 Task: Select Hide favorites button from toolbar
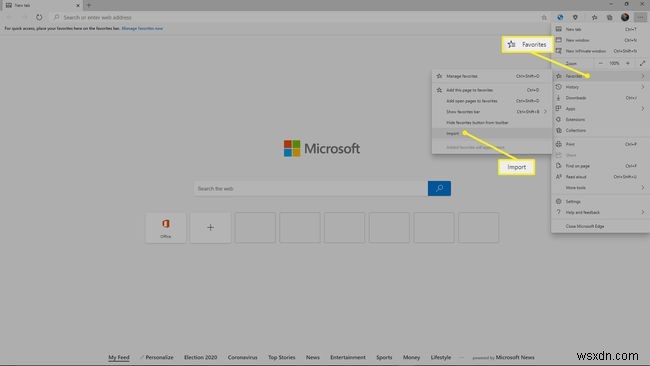492,123
